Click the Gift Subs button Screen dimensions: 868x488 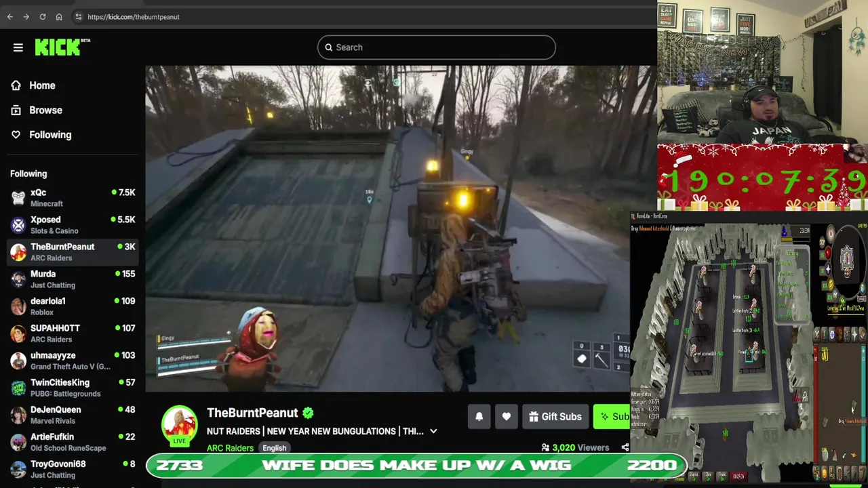point(555,417)
